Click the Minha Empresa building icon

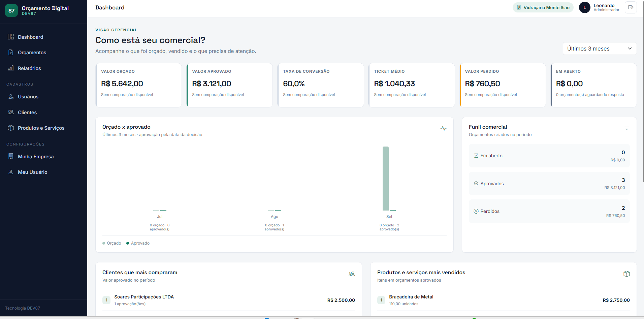coord(11,156)
